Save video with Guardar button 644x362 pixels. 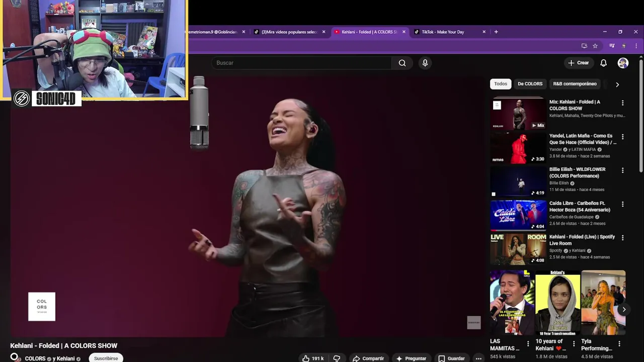click(451, 358)
